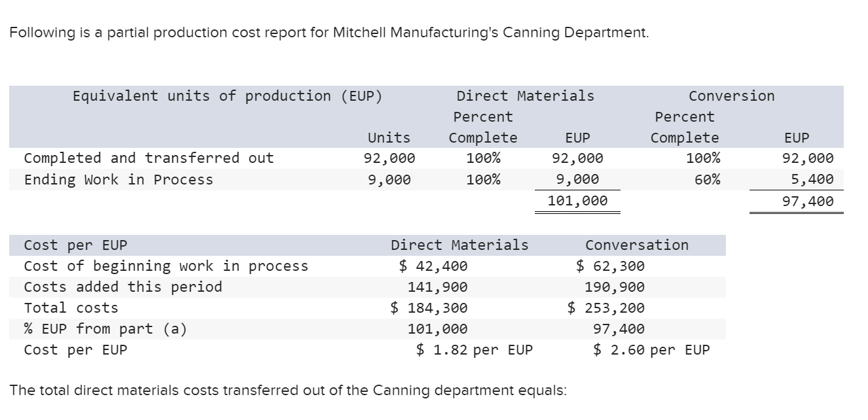The image size is (868, 420).
Task: Click the Direct Materials column header
Action: (526, 95)
